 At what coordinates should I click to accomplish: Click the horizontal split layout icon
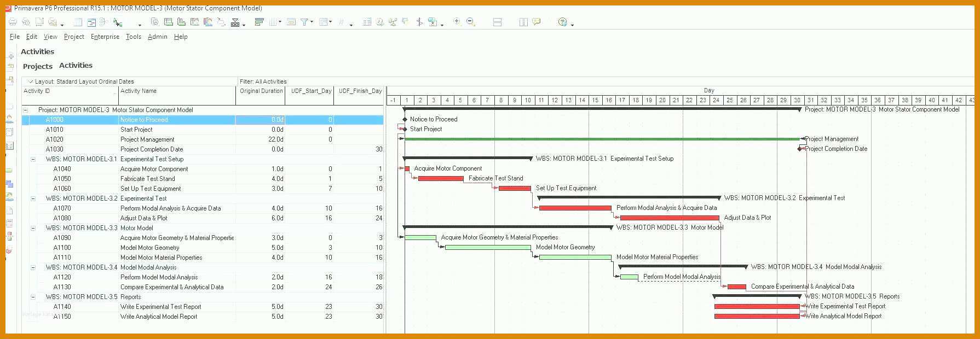point(497,22)
